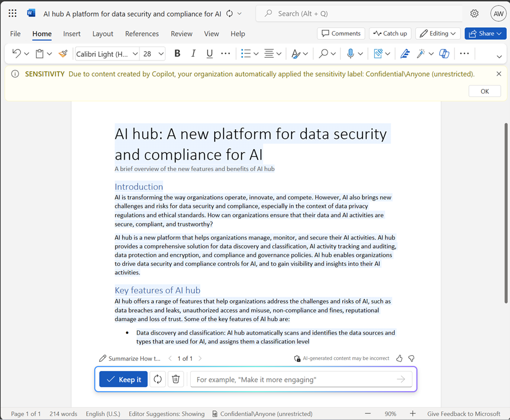Click the Dictate microphone icon
The image size is (510, 420).
point(350,53)
